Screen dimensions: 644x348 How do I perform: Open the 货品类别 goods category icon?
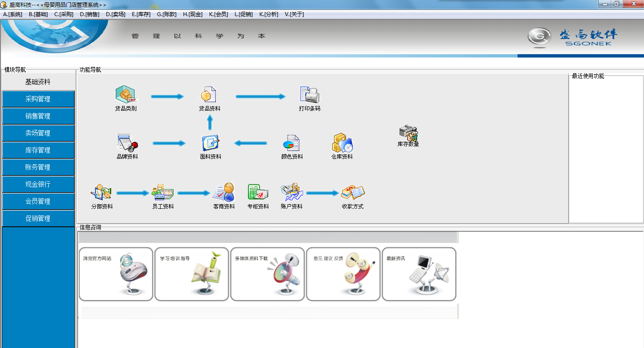(x=126, y=95)
